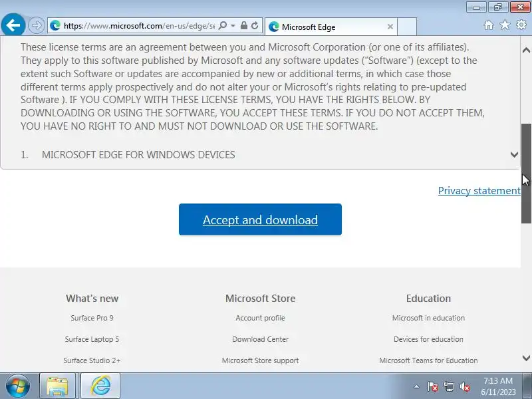
Task: Open the Privacy statement link
Action: pyautogui.click(x=479, y=191)
